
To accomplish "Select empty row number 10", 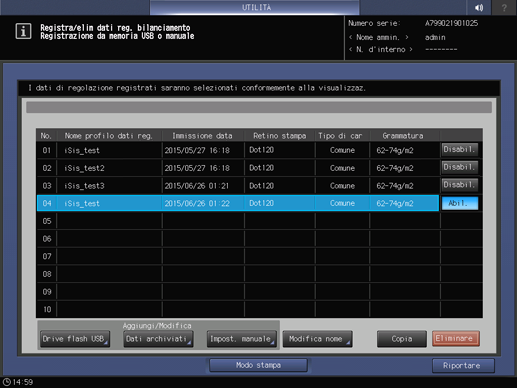I will [x=47, y=309].
